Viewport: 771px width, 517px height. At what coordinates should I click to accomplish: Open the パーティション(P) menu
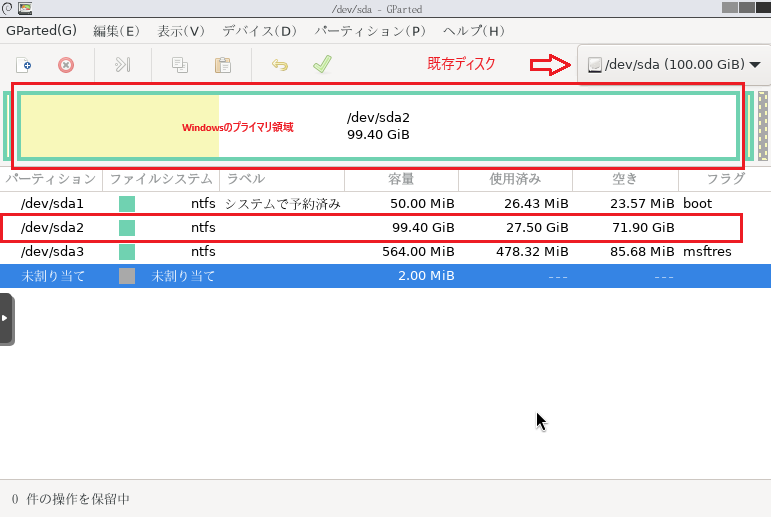coord(370,31)
